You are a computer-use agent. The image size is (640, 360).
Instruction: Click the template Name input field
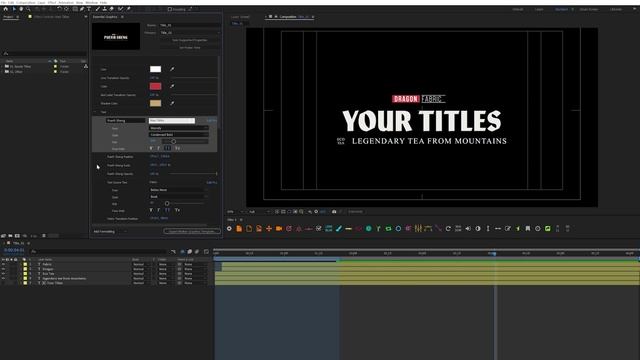(x=190, y=25)
